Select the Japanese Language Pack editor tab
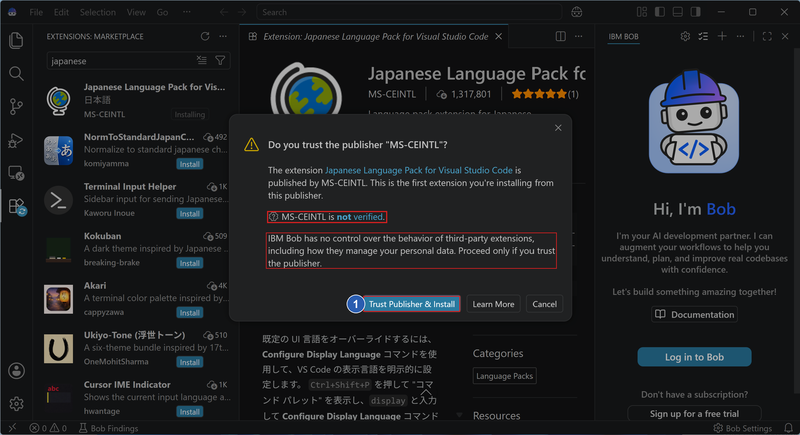This screenshot has width=800, height=435. 373,36
